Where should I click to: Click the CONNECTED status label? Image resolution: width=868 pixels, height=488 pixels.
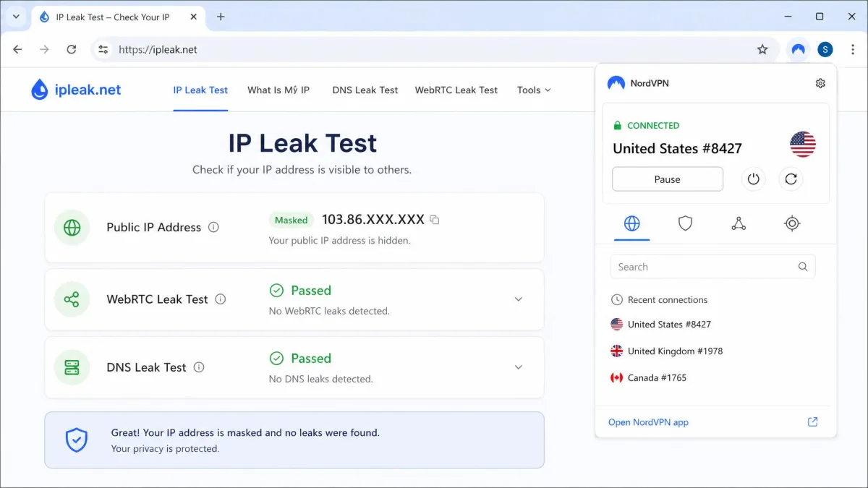pyautogui.click(x=653, y=125)
